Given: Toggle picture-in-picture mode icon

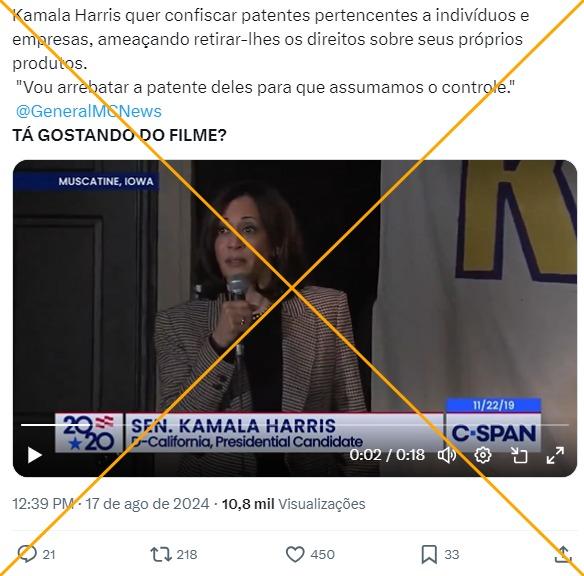Looking at the screenshot, I should pyautogui.click(x=519, y=455).
